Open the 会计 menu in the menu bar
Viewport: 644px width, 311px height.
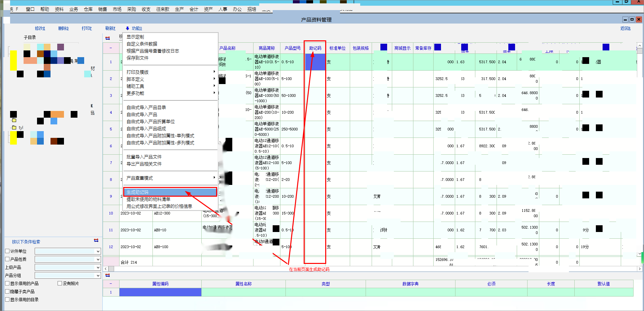point(194,9)
